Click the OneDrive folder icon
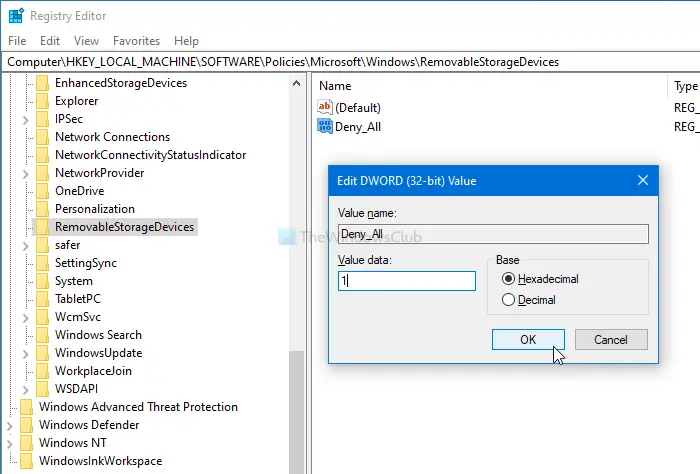This screenshot has width=700, height=474. (x=42, y=191)
